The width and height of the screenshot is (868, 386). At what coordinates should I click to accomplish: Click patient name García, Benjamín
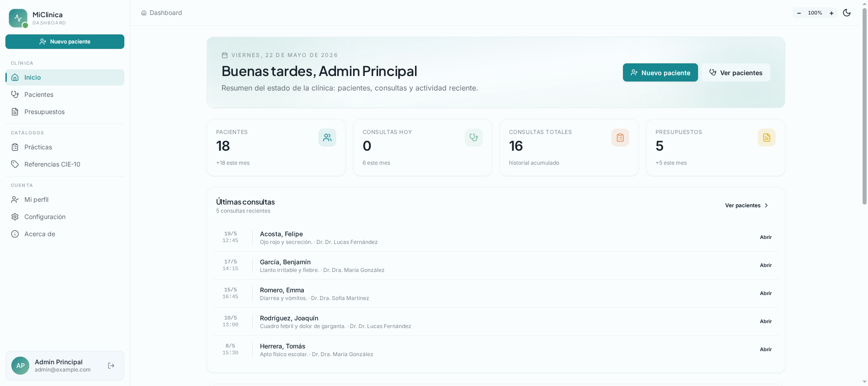(x=285, y=262)
